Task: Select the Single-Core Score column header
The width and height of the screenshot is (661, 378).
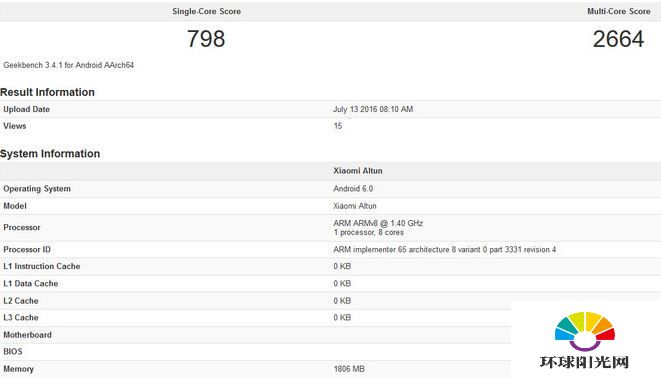Action: click(x=207, y=11)
